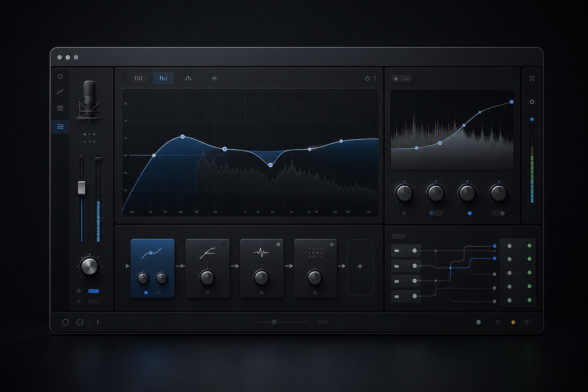Click the expand icon atop right meter strip
588x392 pixels.
(x=532, y=78)
